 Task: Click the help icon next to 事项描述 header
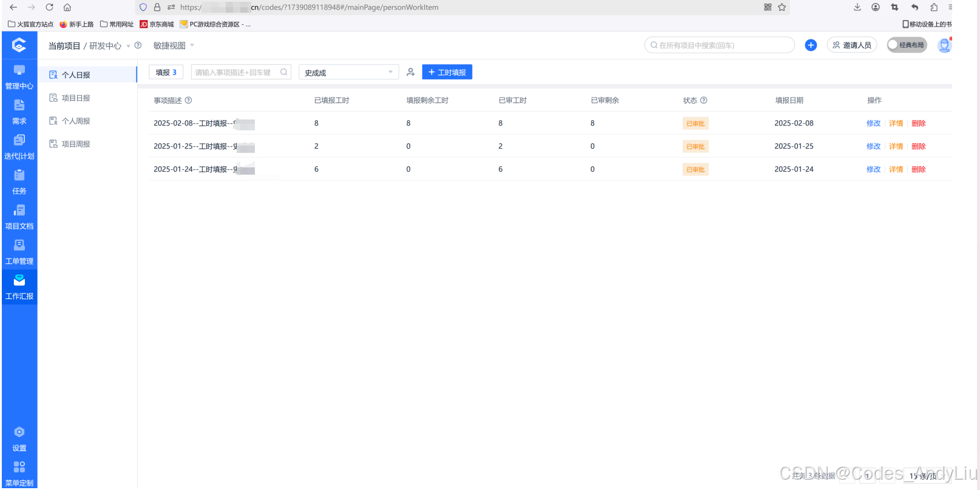[188, 100]
